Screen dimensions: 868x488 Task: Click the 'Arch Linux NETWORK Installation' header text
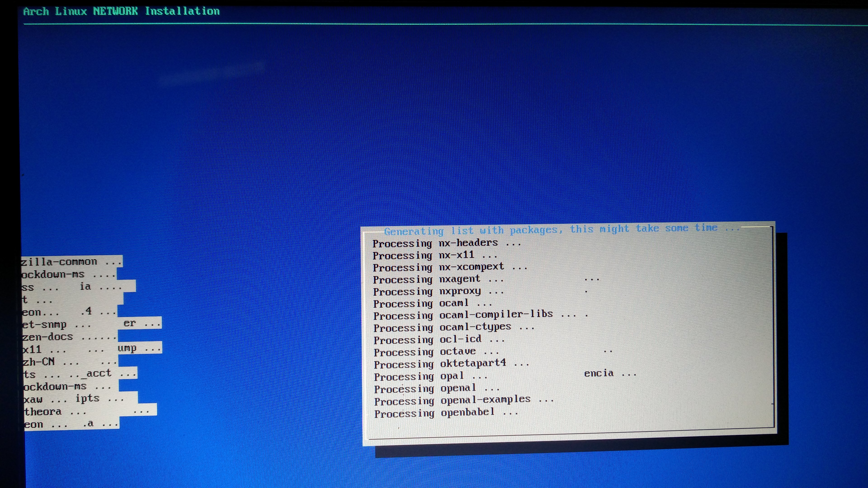pos(121,11)
